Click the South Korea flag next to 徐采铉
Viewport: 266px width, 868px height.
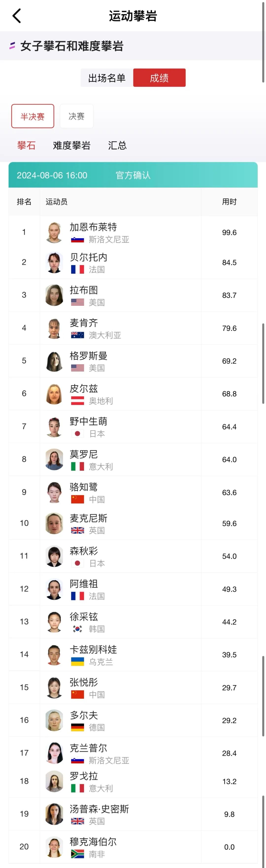(77, 629)
